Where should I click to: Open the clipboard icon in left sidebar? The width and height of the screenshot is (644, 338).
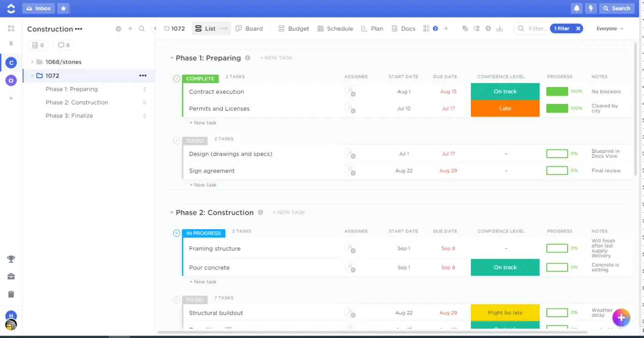click(11, 294)
